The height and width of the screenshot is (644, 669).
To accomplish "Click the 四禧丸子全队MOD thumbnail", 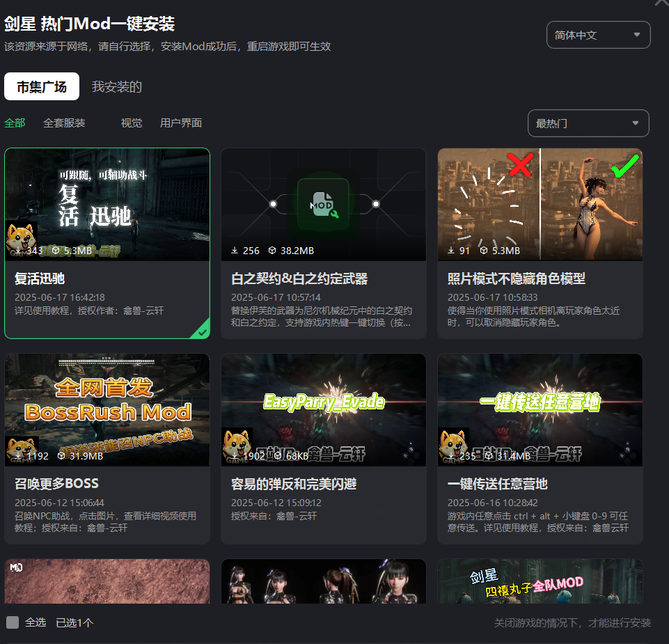I will pos(540,581).
